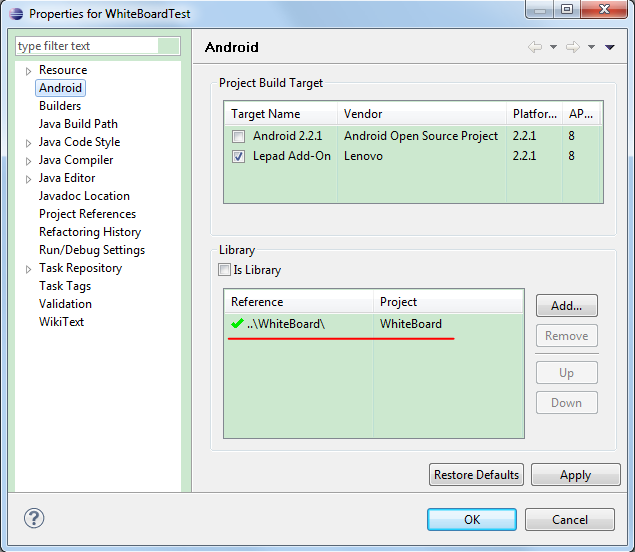Click the forward navigation arrow icon
The image size is (635, 552).
tap(573, 47)
